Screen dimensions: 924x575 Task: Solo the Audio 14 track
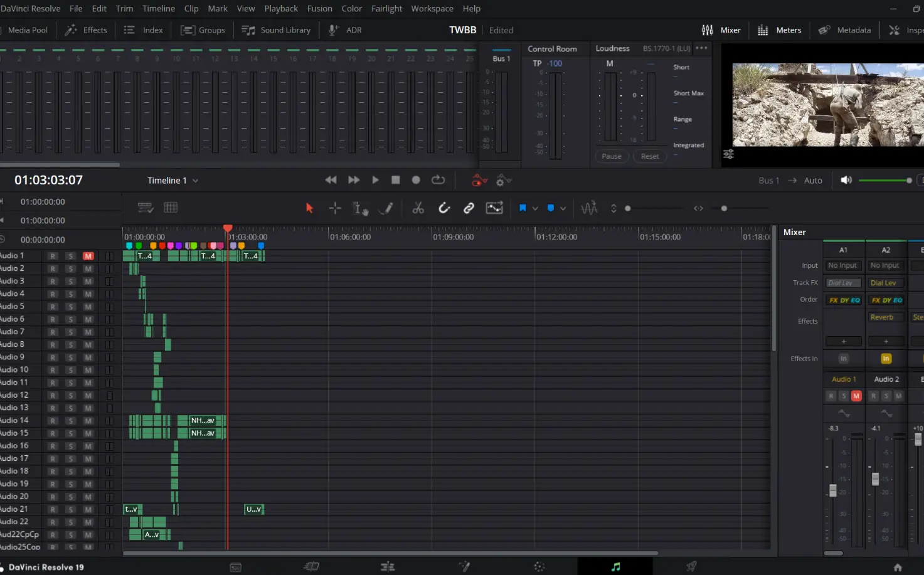pos(71,421)
